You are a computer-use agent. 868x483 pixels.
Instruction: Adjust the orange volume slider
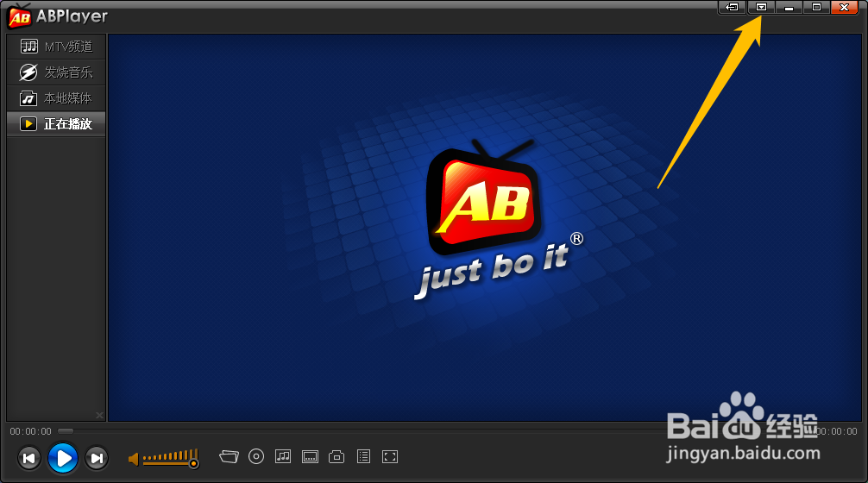(171, 458)
